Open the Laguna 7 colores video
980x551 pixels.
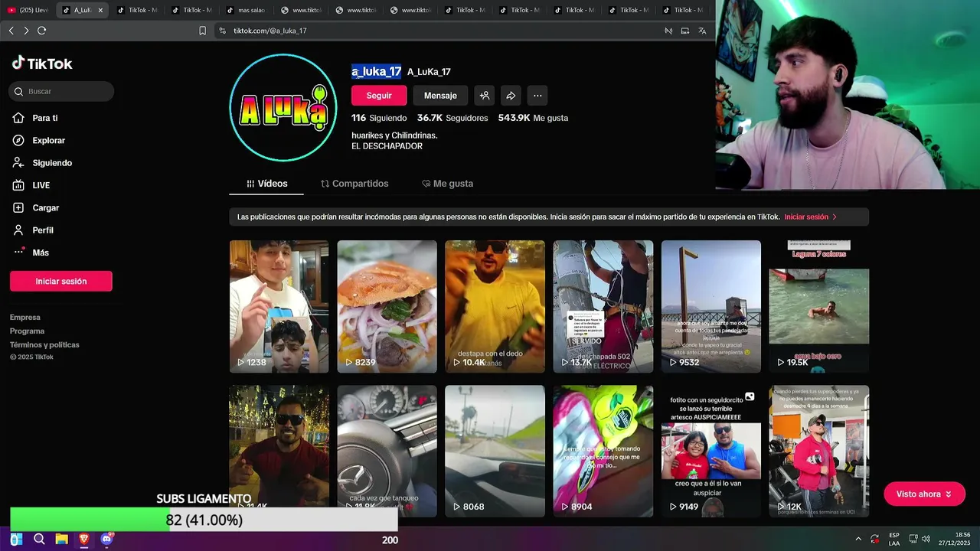click(818, 306)
